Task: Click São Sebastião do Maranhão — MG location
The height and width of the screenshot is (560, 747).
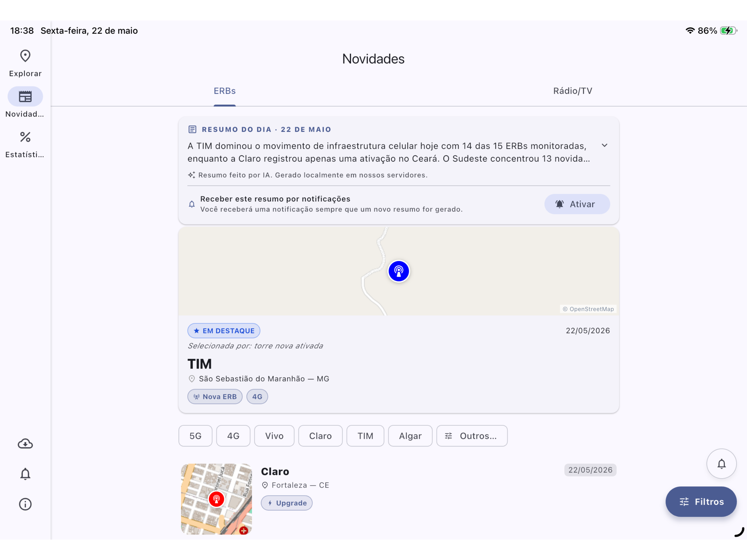Action: pos(264,379)
